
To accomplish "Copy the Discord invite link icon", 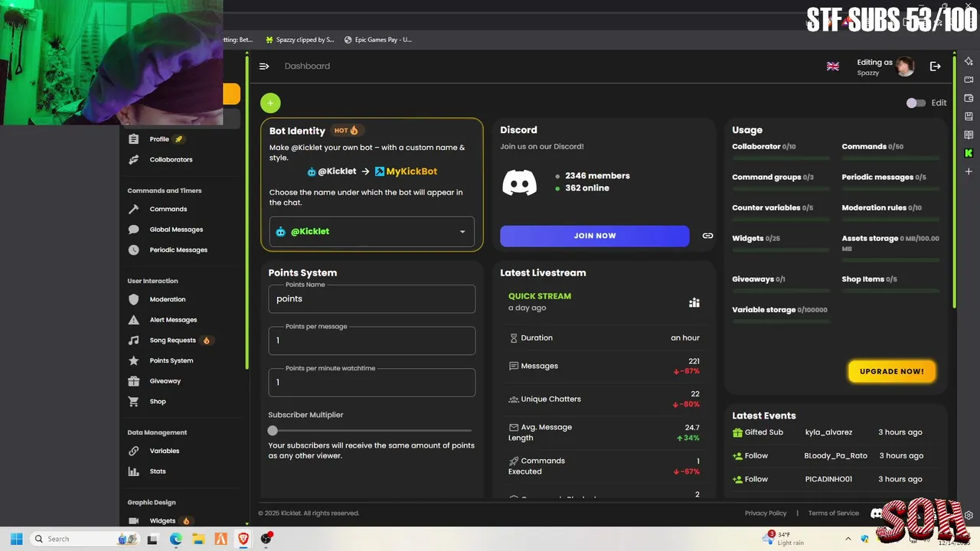I will point(707,236).
